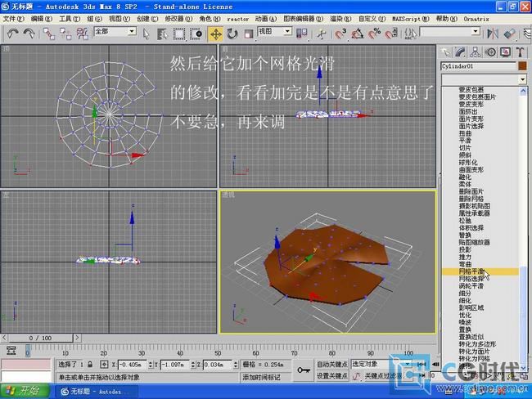
Task: Click Use Pivot Point Center icon
Action: (x=302, y=34)
